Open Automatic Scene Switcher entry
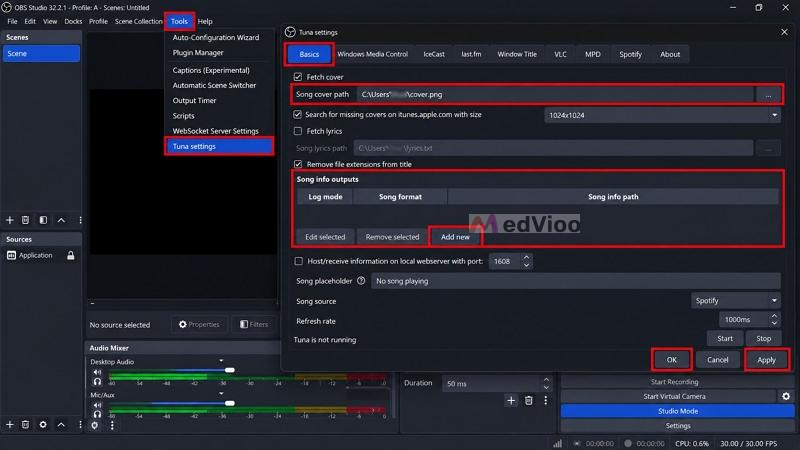Viewport: 800px width, 450px height. tap(214, 85)
